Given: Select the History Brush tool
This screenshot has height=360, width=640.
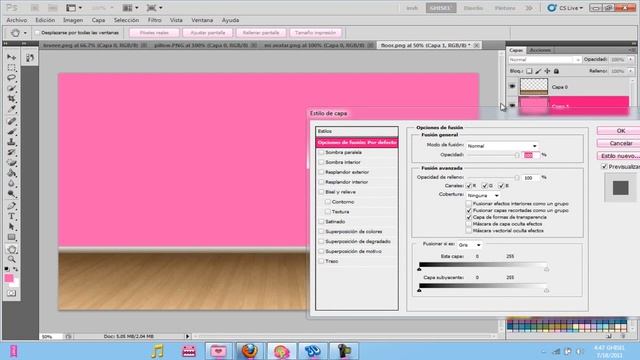Looking at the screenshot, I should click(x=11, y=153).
